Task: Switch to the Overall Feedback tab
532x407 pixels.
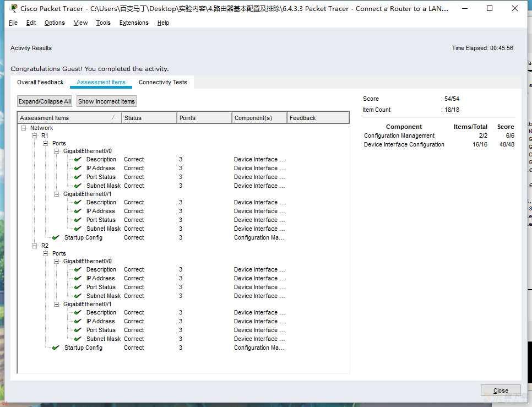Action: click(x=40, y=82)
